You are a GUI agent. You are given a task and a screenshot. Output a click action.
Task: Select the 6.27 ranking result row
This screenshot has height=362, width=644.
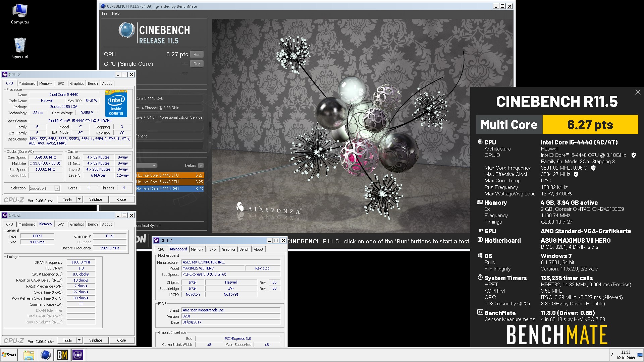tap(170, 175)
